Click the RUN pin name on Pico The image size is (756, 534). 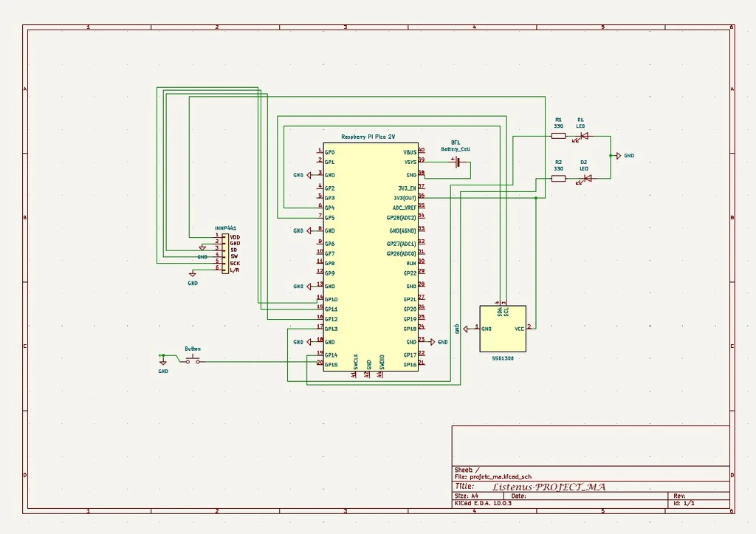coord(411,264)
